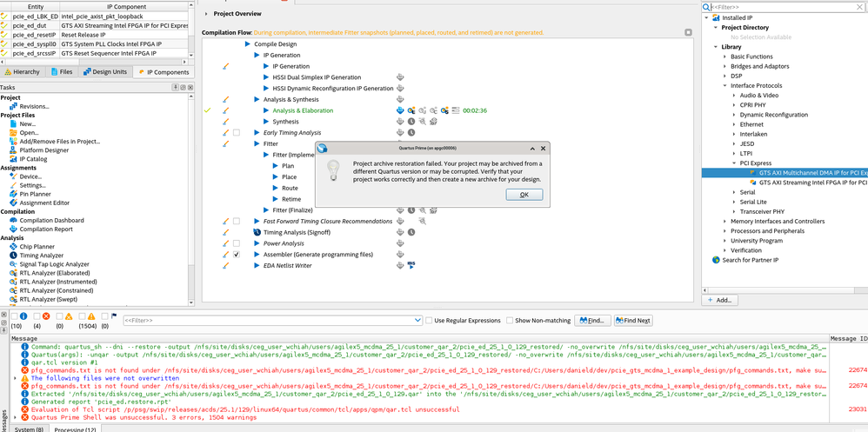This screenshot has width=868, height=432.
Task: Toggle Use Regular Expressions checkbox
Action: 429,320
